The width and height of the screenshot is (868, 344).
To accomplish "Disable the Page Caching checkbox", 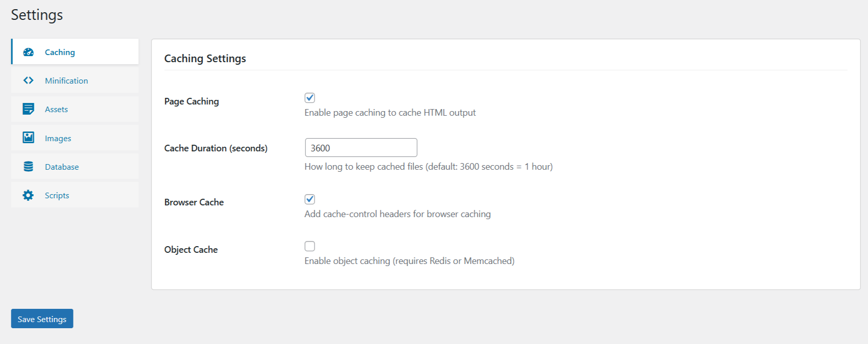I will click(x=310, y=98).
